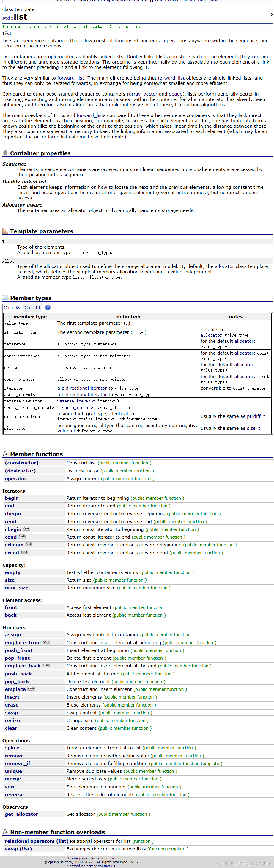Open the emplace_front function link
Image resolution: width=274 pixels, height=868 pixels.
pyautogui.click(x=23, y=642)
